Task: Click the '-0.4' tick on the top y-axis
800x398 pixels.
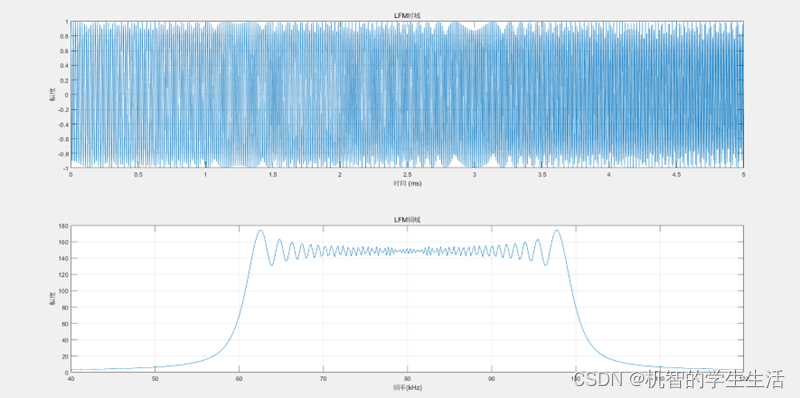Action: click(x=63, y=124)
